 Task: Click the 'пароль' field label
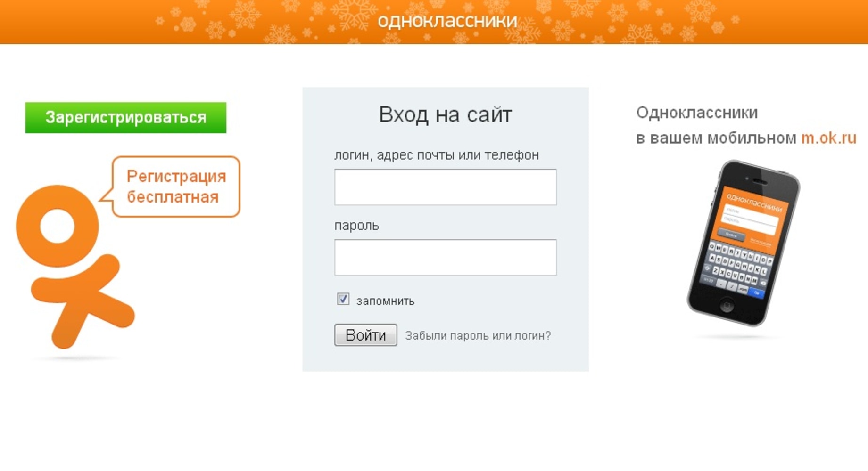(x=356, y=226)
